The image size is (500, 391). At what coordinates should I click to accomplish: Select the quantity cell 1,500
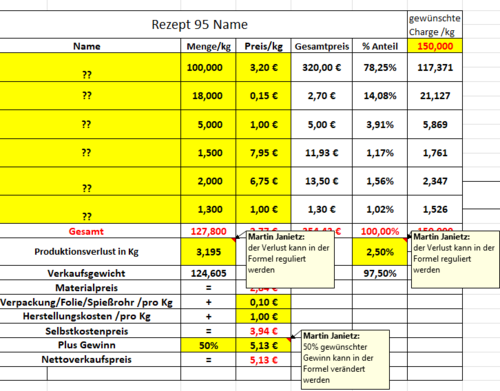tap(208, 153)
